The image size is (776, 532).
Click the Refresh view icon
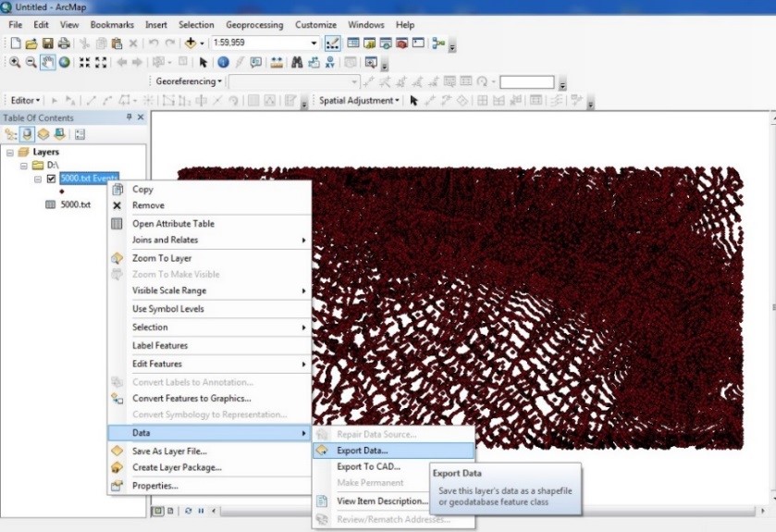188,511
